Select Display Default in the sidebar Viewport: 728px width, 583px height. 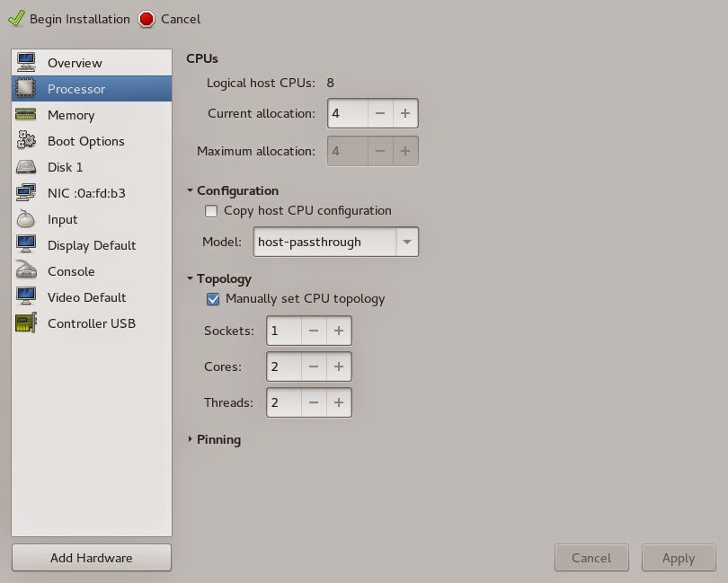tap(27, 245)
